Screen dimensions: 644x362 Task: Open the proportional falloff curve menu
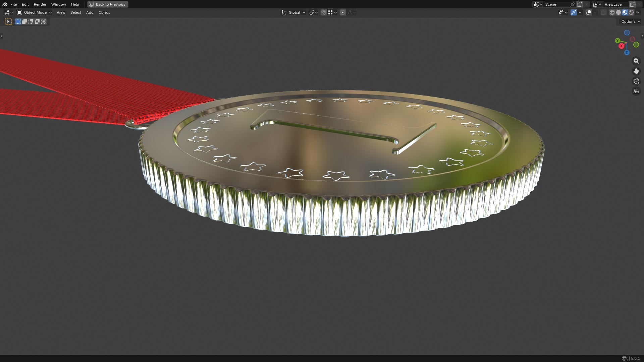(352, 12)
